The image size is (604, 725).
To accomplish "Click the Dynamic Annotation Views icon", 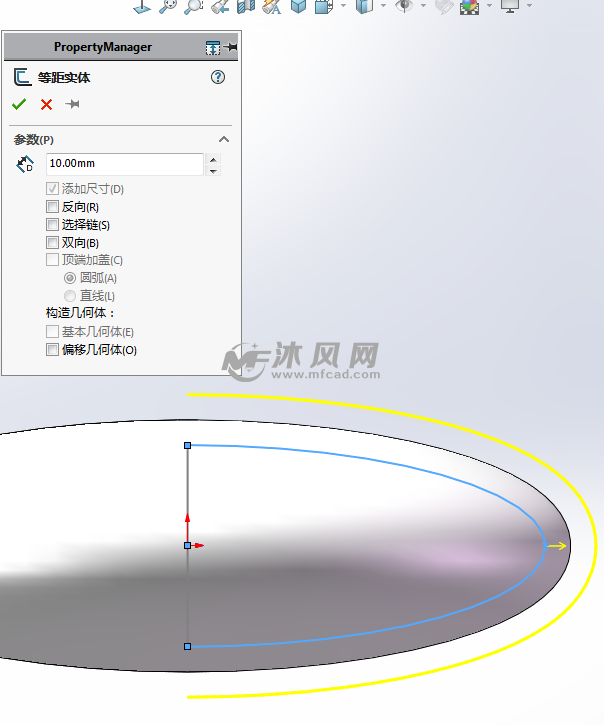I will tap(272, 6).
